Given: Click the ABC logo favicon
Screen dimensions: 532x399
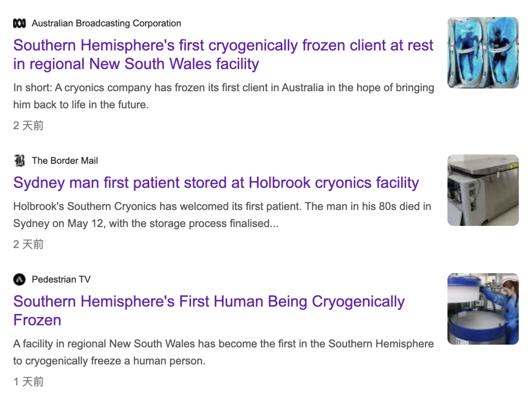Looking at the screenshot, I should (x=19, y=24).
